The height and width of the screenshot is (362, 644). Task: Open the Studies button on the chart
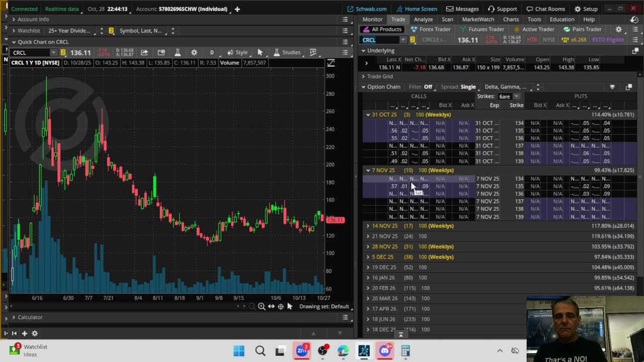pos(287,52)
